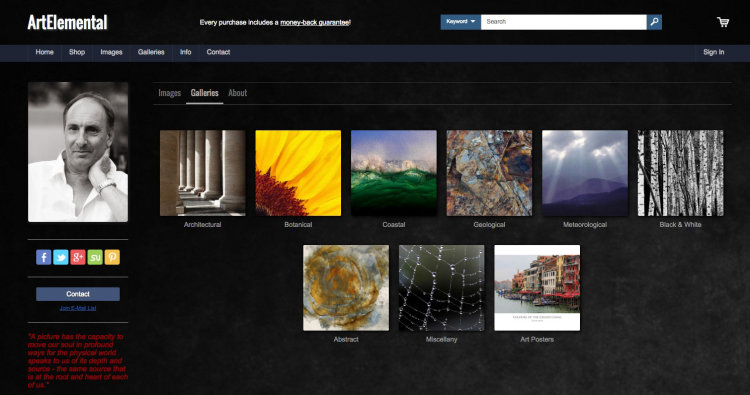Viewport: 750px width, 395px height.
Task: Click the Geological gallery label
Action: [x=489, y=225]
